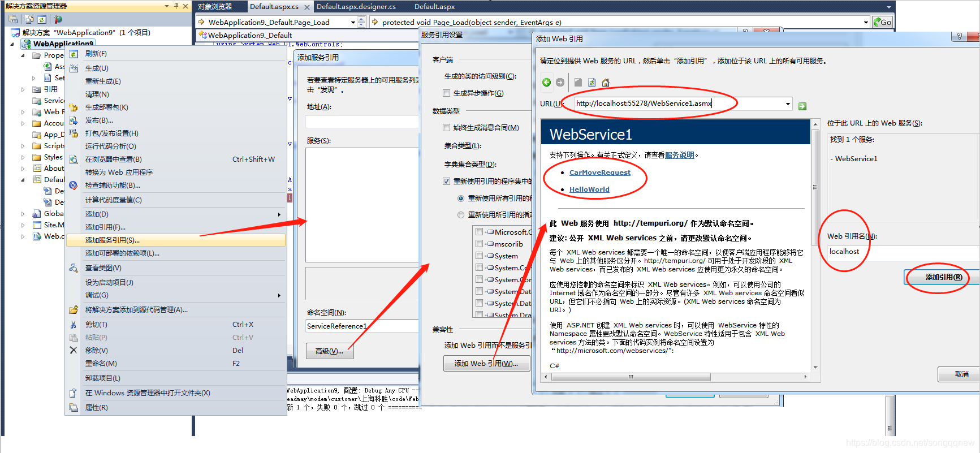Expand the Scripts folder node

23,146
